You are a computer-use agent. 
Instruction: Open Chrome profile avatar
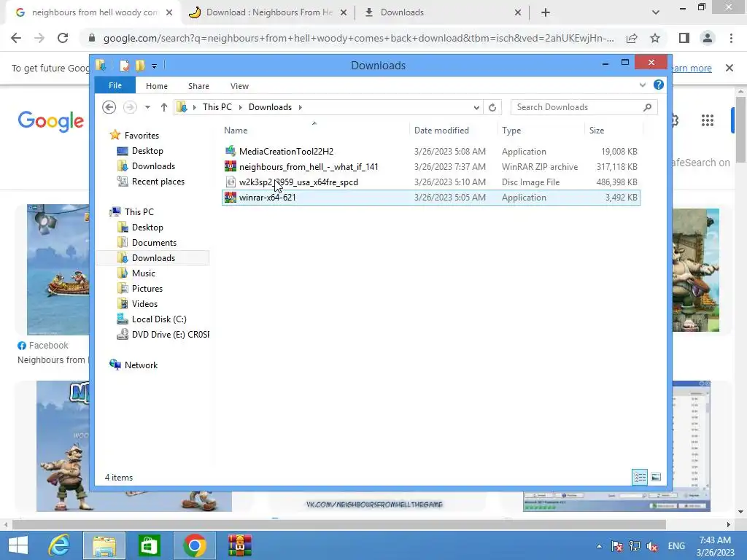click(708, 38)
